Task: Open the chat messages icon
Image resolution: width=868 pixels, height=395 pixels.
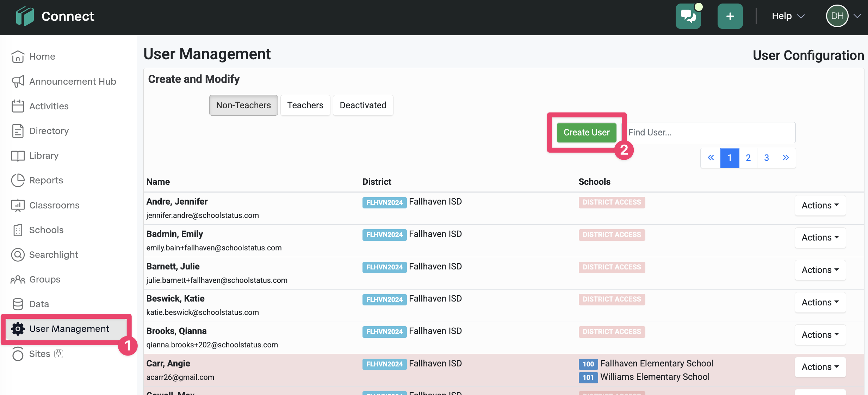Action: pyautogui.click(x=688, y=16)
